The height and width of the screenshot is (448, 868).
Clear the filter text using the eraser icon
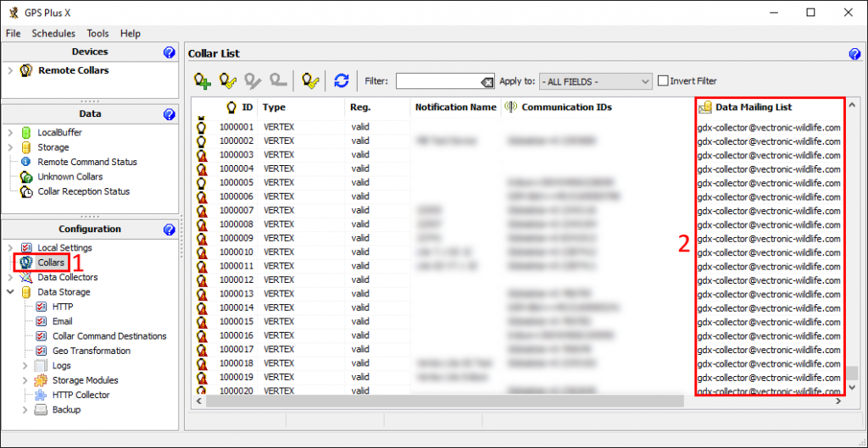click(x=487, y=82)
